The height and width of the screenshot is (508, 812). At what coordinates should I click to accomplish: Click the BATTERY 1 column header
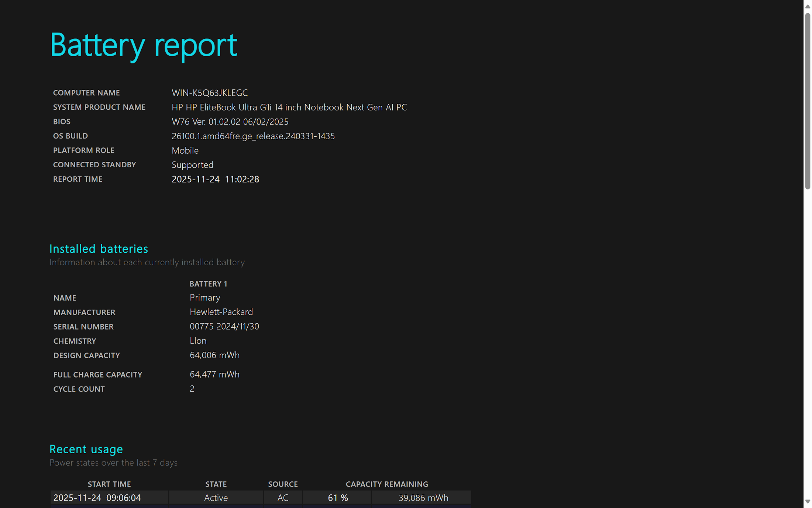[x=208, y=284]
